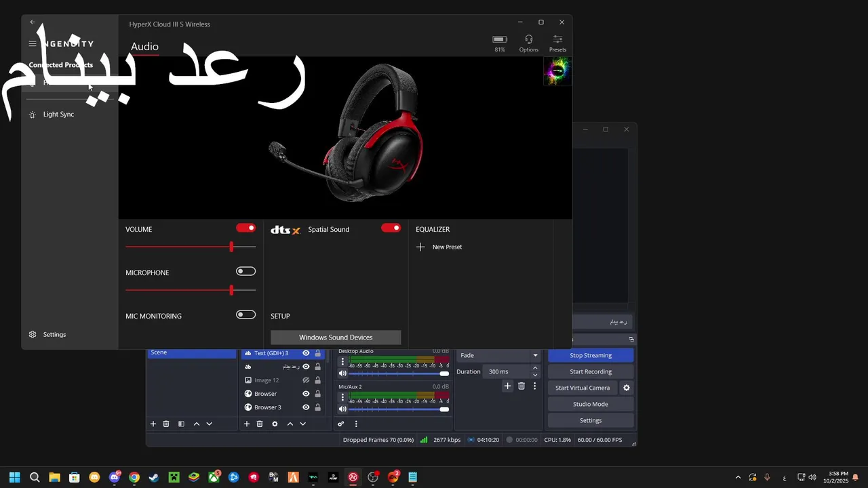Open the Fade transition dropdown
The height and width of the screenshot is (488, 868).
coord(499,355)
